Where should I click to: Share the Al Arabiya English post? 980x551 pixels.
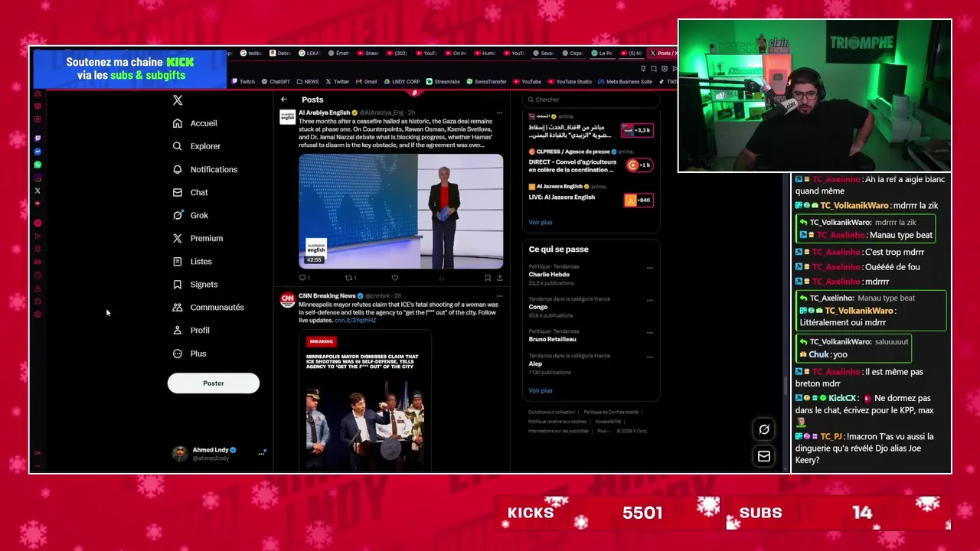tap(499, 278)
